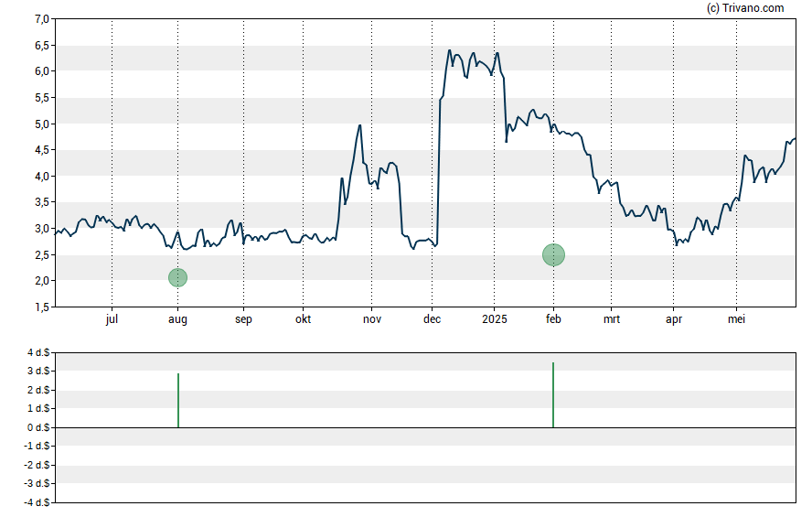Click the green bar at feb
Image resolution: width=812 pixels, height=517 pixels.
click(x=553, y=394)
